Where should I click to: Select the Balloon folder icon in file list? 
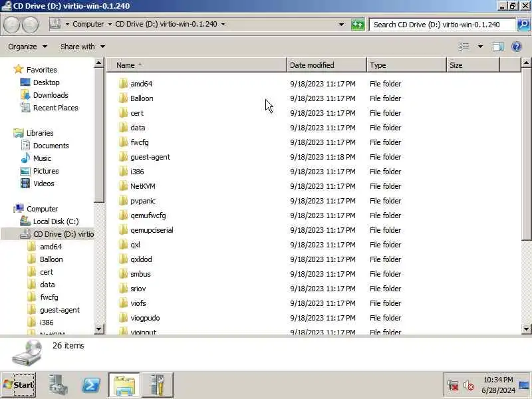point(124,98)
